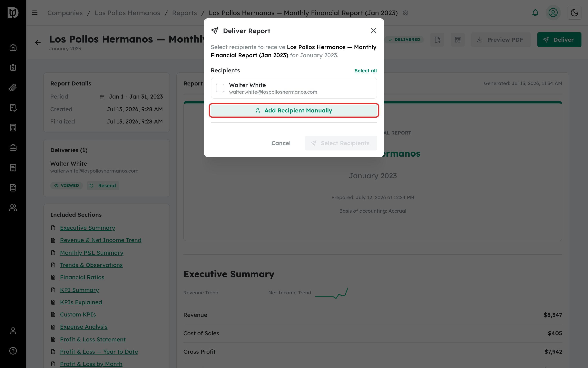Jump to Executive Summary section
The image size is (588, 368).
click(87, 228)
